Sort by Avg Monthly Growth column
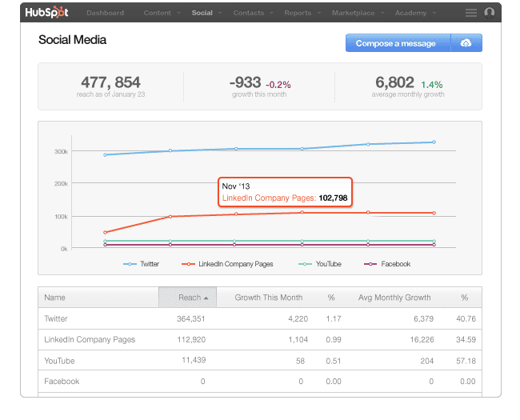520x420 pixels. point(394,298)
